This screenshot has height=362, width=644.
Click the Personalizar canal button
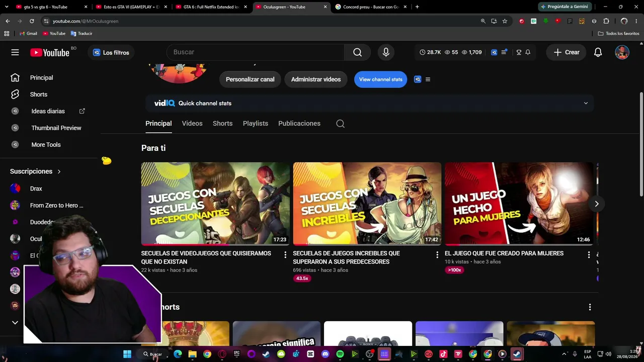(x=250, y=79)
